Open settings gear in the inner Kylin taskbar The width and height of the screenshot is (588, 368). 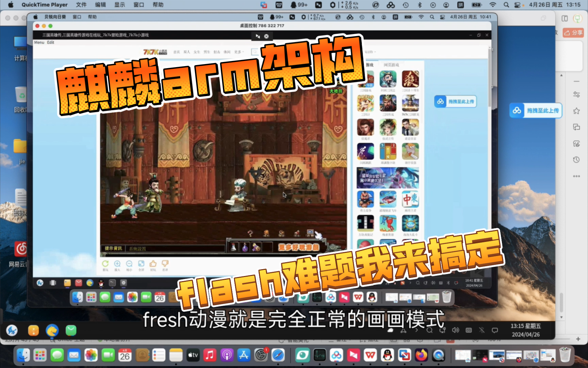[x=124, y=282]
